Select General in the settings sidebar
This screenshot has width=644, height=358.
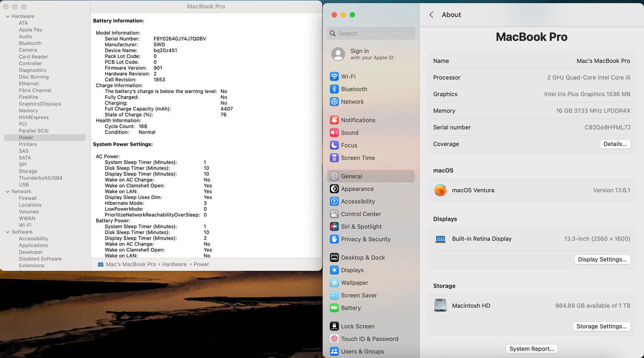(352, 176)
